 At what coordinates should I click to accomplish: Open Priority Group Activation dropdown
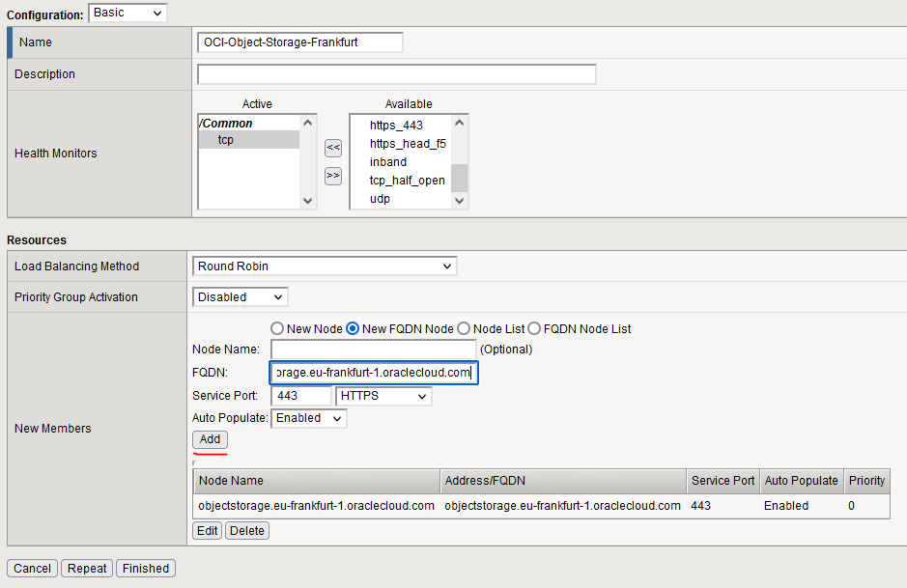[x=240, y=297]
